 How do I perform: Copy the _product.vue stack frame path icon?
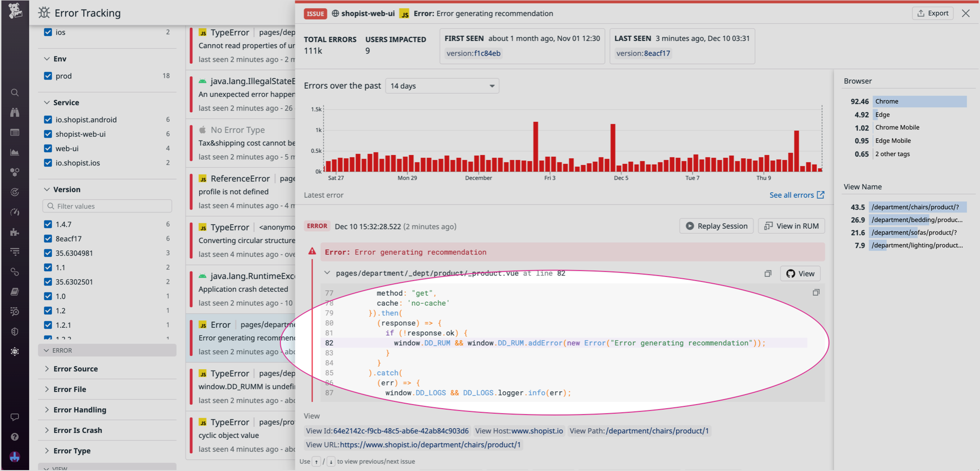(x=768, y=273)
